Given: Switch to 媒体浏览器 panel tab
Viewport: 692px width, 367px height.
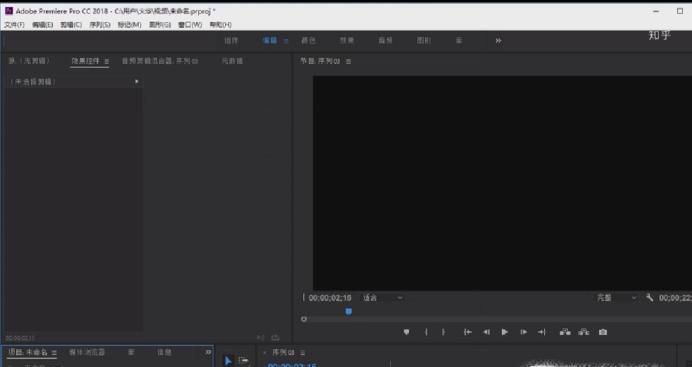Looking at the screenshot, I should tap(87, 352).
